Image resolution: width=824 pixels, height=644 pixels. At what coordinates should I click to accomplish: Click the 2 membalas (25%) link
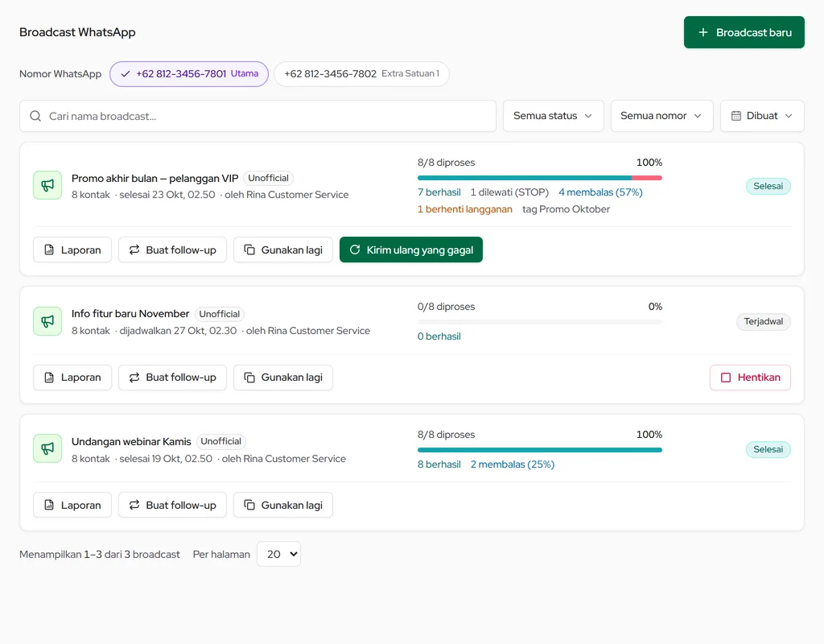[x=513, y=464]
